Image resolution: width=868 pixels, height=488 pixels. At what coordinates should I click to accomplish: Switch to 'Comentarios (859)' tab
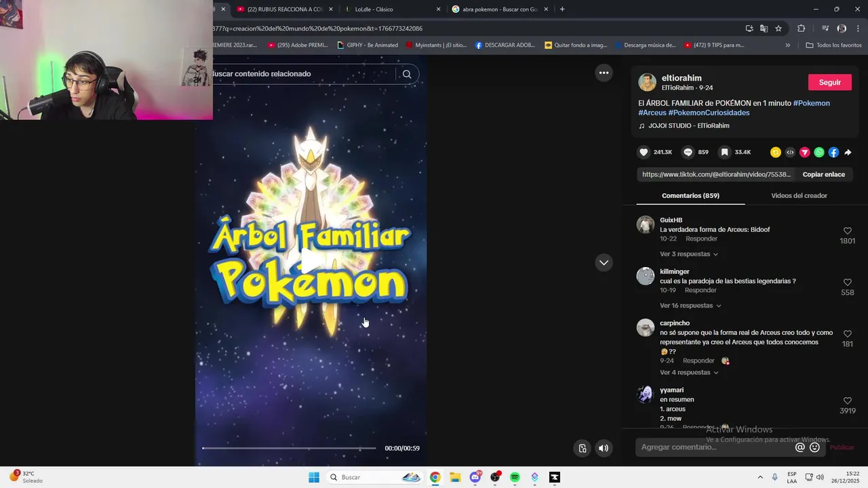[690, 196]
